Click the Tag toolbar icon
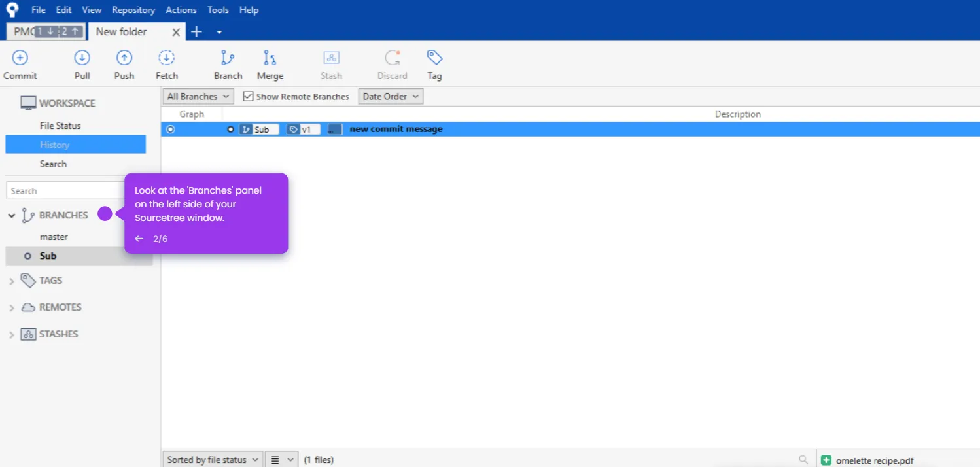 [434, 57]
